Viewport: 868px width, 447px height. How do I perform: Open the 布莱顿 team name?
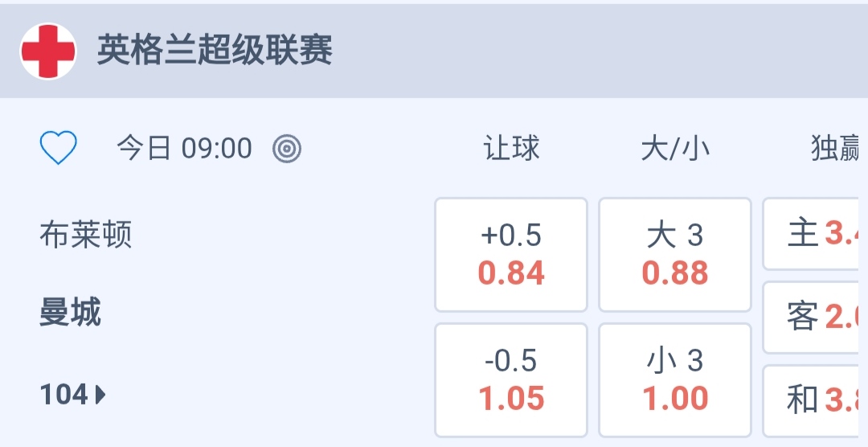click(x=86, y=236)
